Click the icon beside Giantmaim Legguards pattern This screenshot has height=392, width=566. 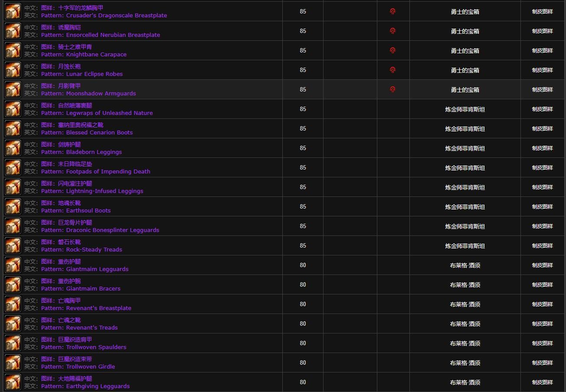coord(13,265)
